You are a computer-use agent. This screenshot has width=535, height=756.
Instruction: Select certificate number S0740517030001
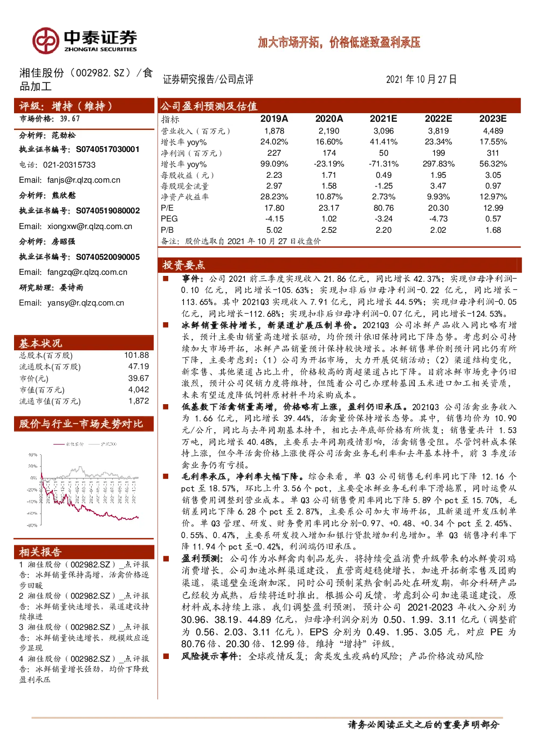click(x=108, y=149)
